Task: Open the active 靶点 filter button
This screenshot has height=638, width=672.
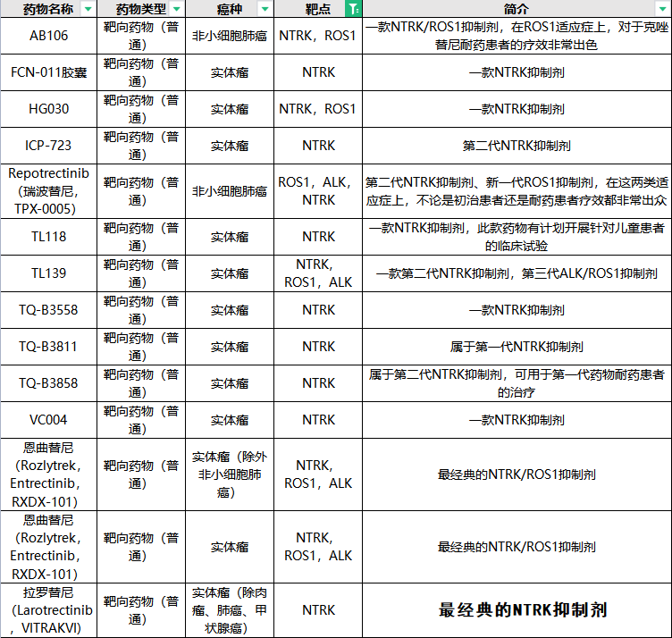Action: [x=353, y=9]
